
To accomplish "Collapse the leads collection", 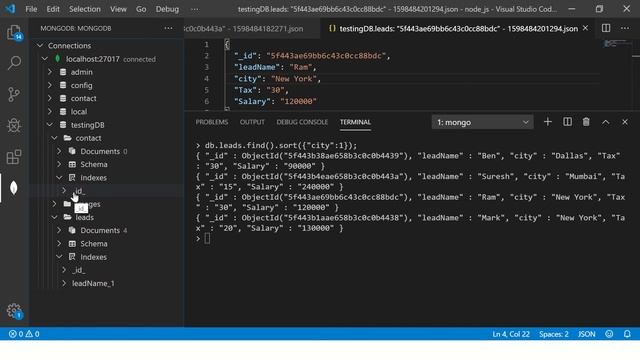I will [54, 217].
